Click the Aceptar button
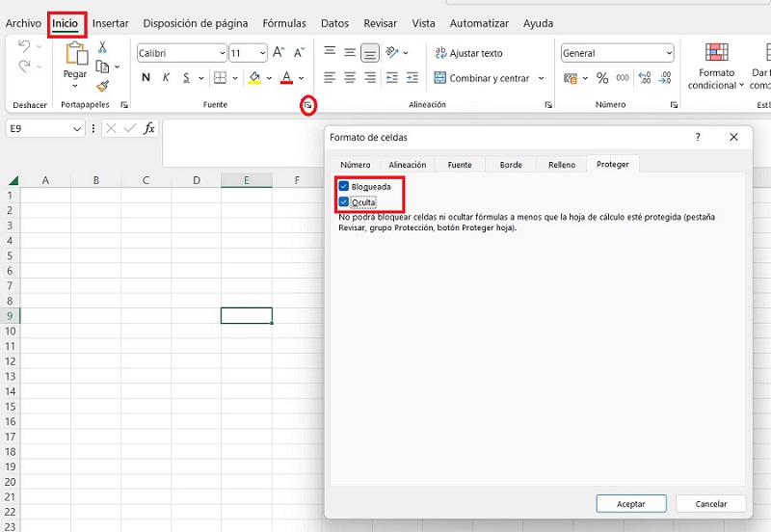Screen dimensions: 771x532 pos(631,504)
